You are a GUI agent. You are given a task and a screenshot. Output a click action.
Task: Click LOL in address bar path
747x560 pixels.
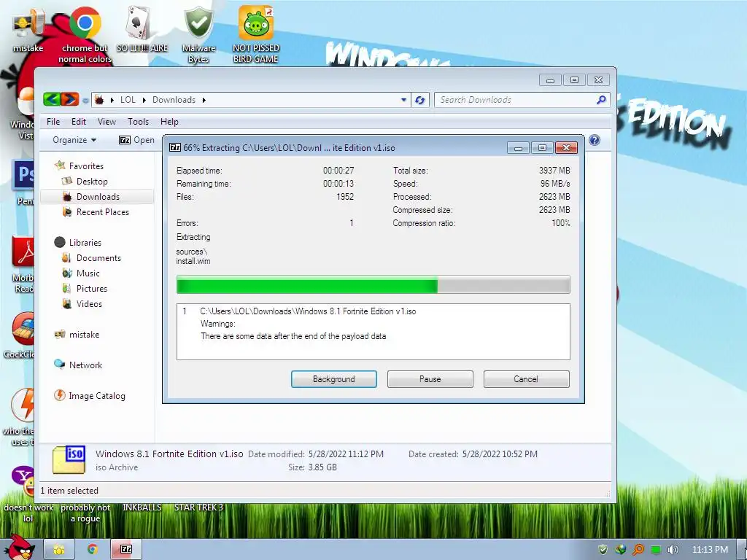[x=128, y=99]
